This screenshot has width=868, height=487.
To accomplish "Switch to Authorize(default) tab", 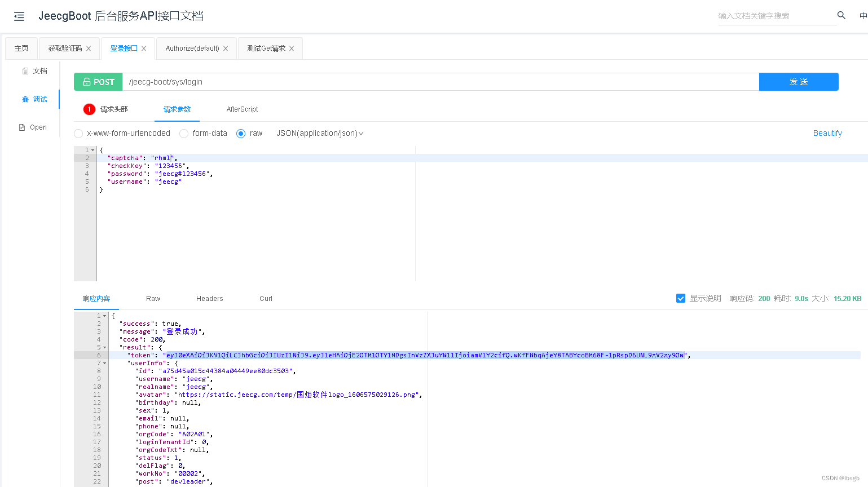I will [x=192, y=48].
